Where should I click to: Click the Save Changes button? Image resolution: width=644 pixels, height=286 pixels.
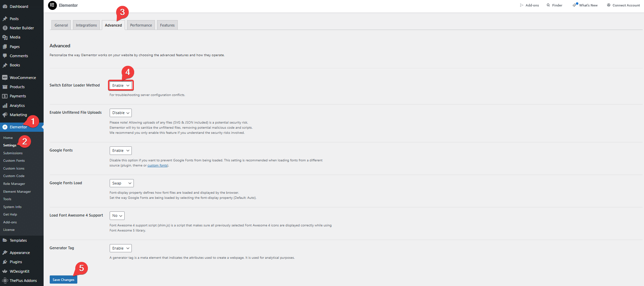[63, 280]
